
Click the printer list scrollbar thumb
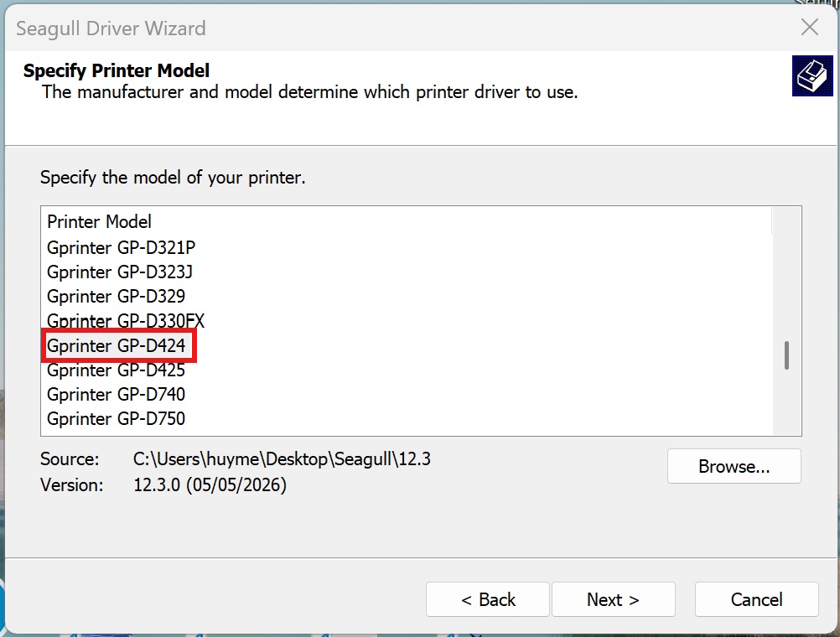point(786,355)
